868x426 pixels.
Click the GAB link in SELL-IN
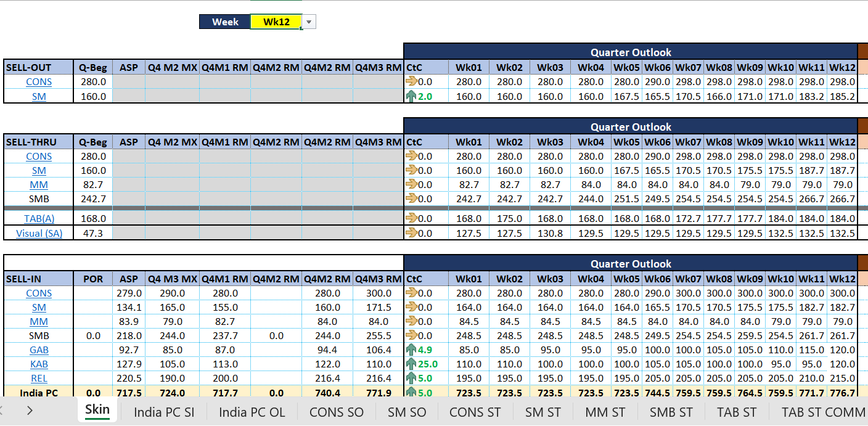(39, 350)
